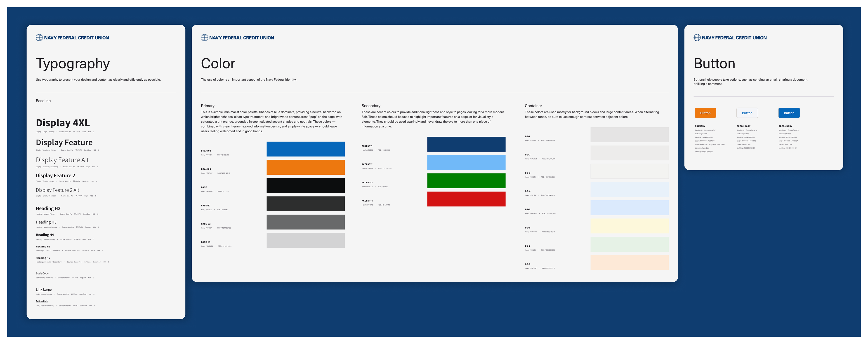Click the Typography page title

(73, 64)
